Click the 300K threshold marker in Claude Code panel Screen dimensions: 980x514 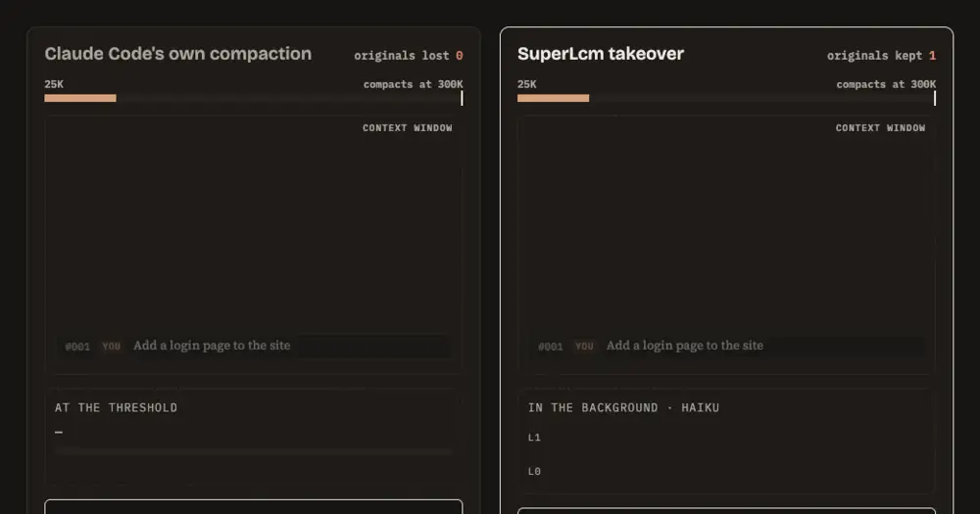tap(462, 98)
